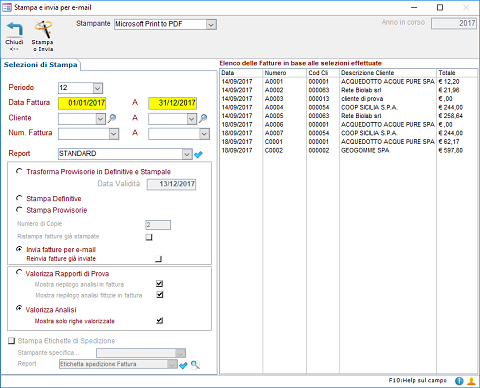Screen dimensions: 480x388
Task: Select Stampa Definitive option
Action: pos(19,198)
